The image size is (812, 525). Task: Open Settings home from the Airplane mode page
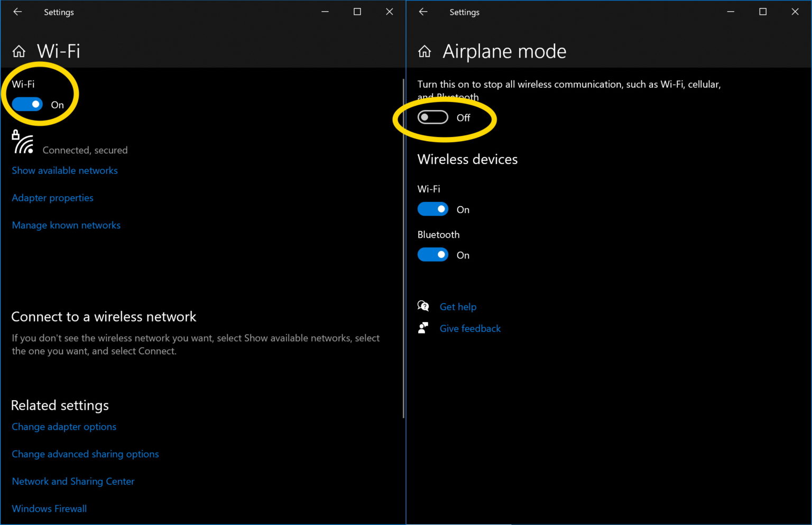click(x=425, y=51)
